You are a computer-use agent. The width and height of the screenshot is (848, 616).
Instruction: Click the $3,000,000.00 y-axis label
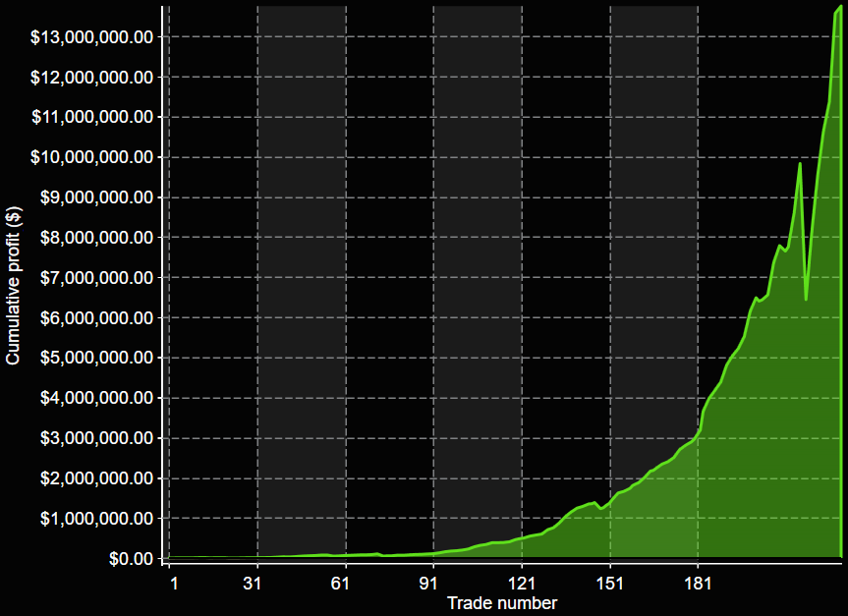click(97, 438)
